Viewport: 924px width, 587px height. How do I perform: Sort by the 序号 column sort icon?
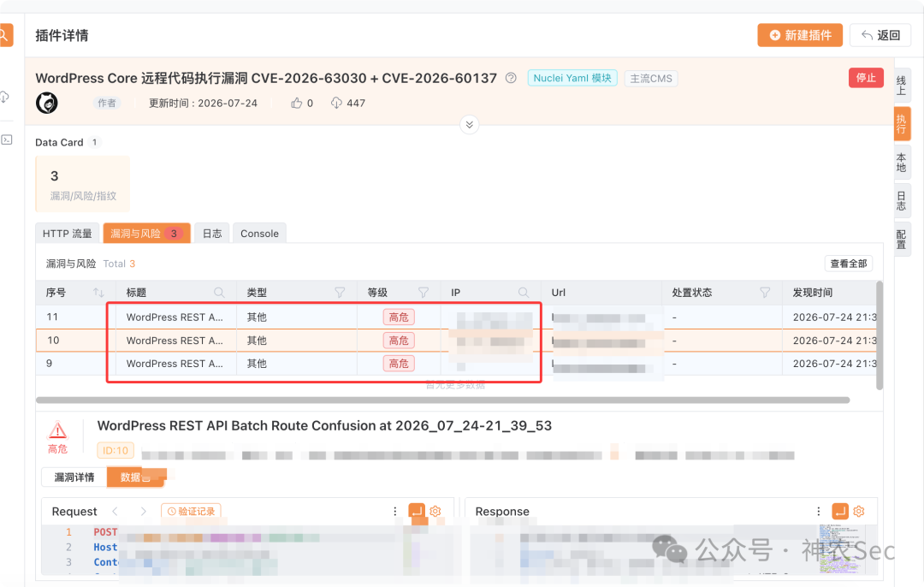point(98,293)
